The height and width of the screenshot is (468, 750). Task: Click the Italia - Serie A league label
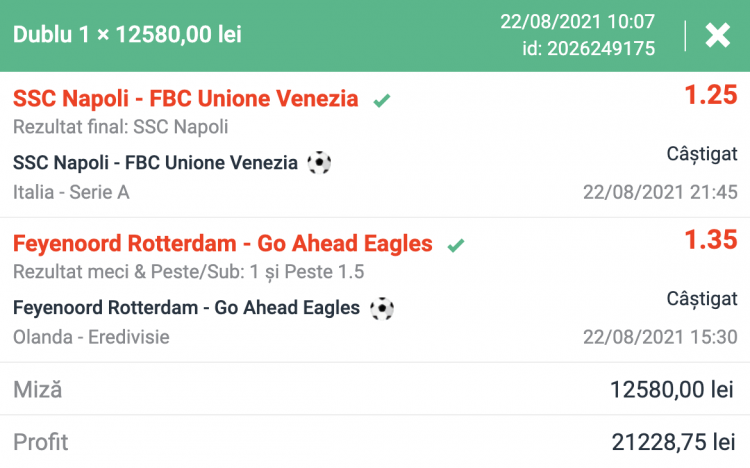coord(71,192)
